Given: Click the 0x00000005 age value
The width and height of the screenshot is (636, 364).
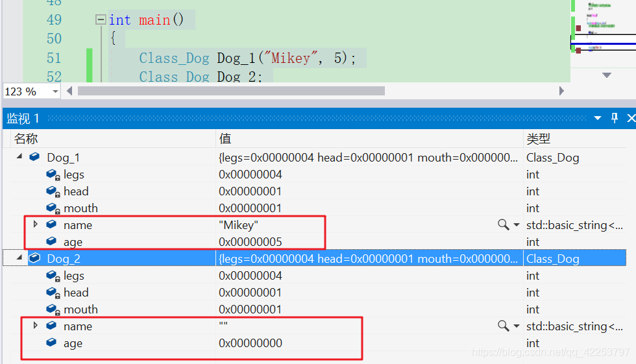Looking at the screenshot, I should point(251,242).
